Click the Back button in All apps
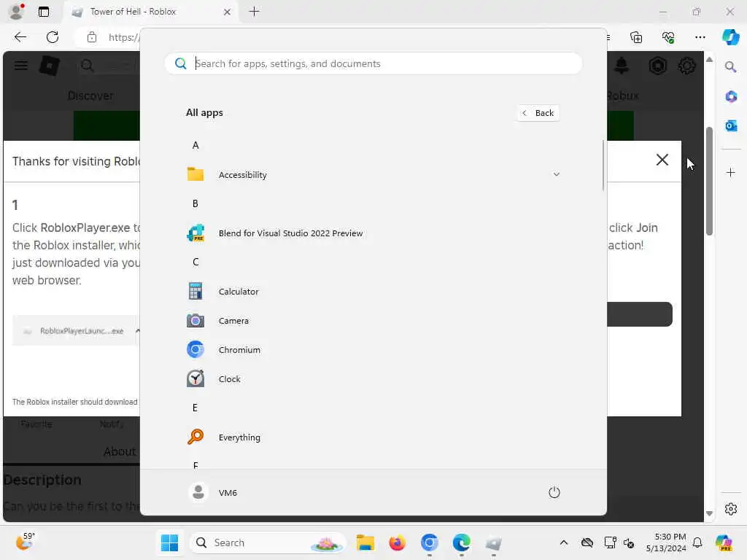Screen dimensions: 747x560 [538, 113]
